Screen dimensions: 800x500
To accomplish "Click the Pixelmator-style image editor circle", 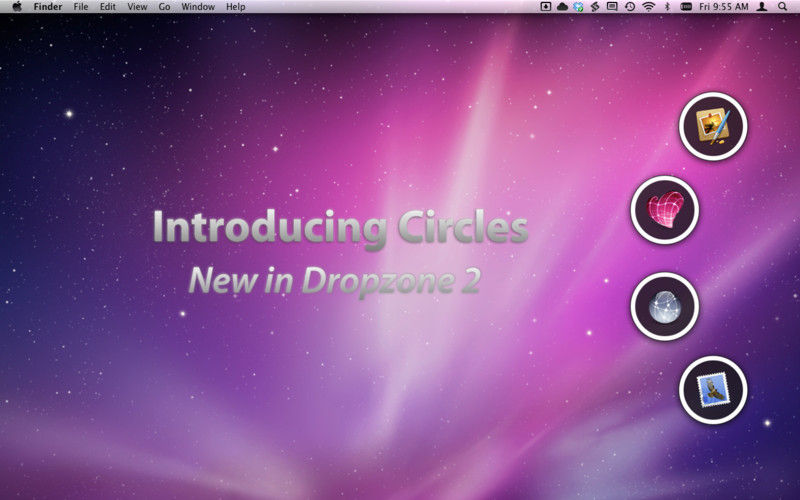I will pyautogui.click(x=713, y=127).
